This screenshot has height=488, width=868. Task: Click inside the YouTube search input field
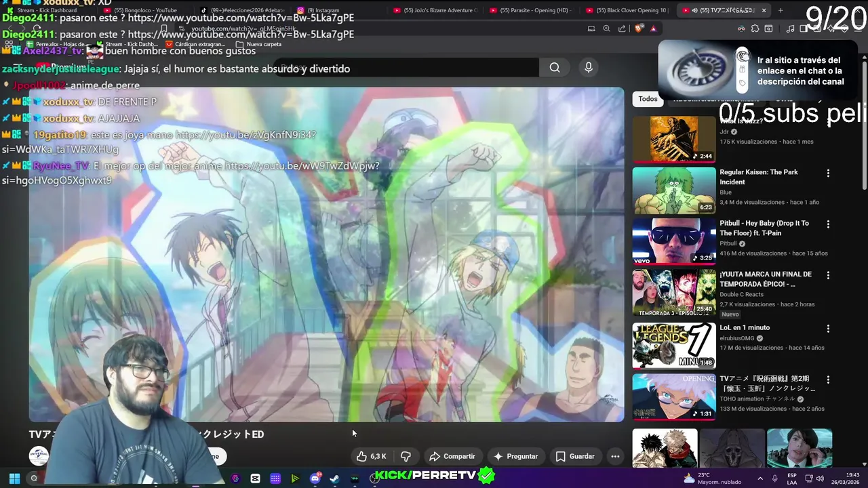(x=407, y=67)
